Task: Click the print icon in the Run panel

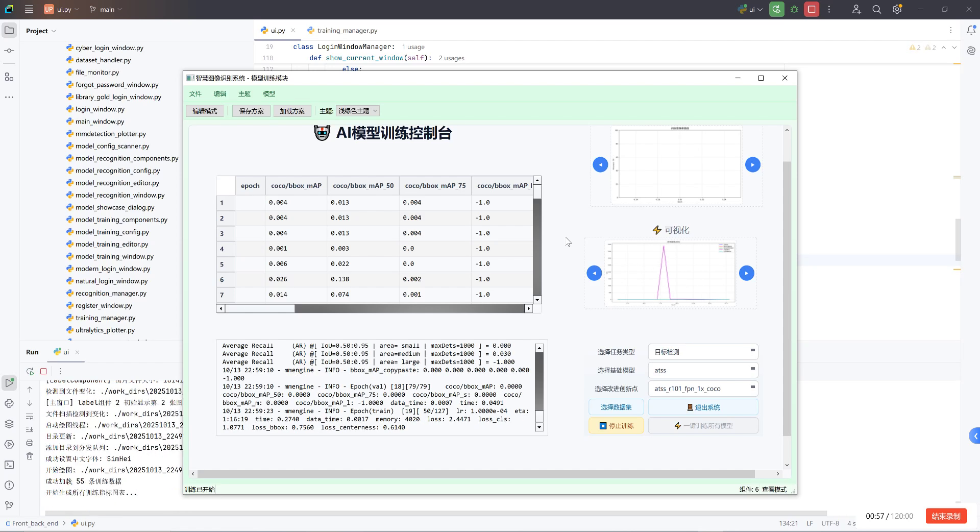Action: click(x=30, y=443)
